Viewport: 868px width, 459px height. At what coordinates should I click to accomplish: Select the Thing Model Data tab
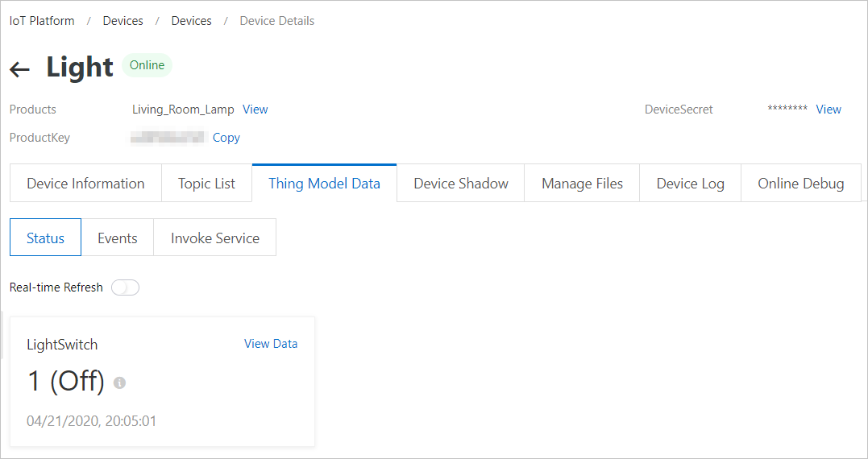tap(324, 184)
